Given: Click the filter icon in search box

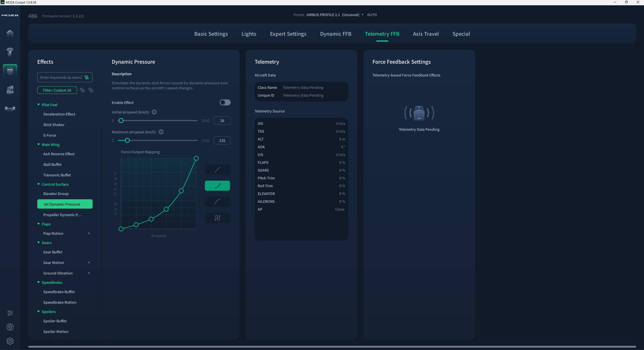Looking at the screenshot, I should (x=87, y=77).
